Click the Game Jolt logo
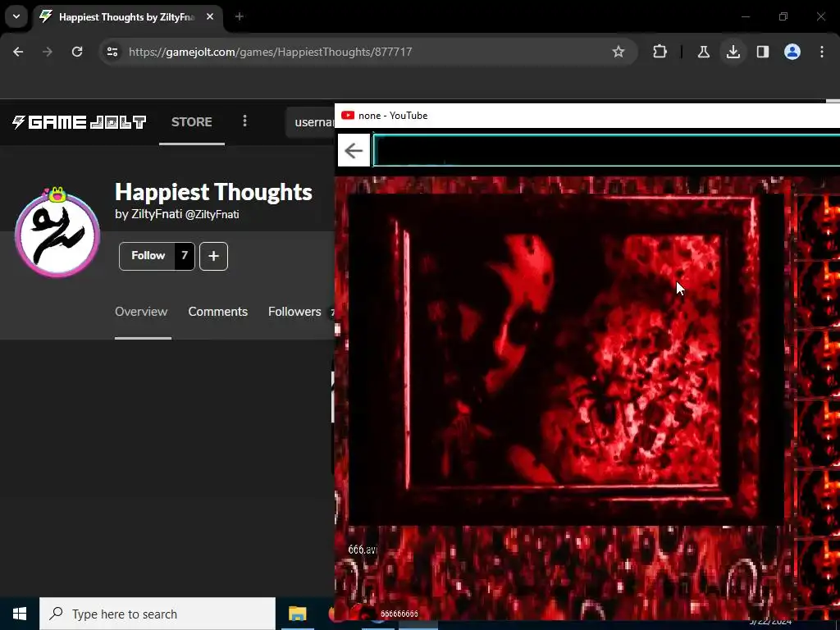 pyautogui.click(x=80, y=122)
